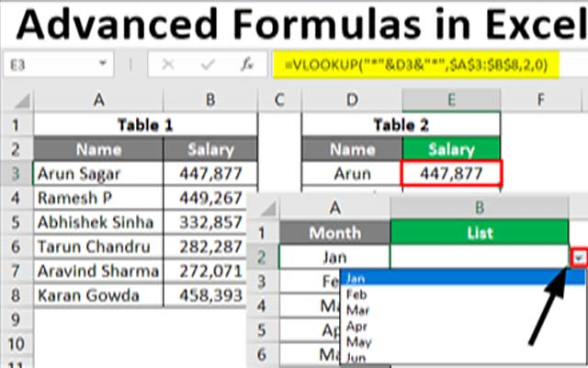Image resolution: width=588 pixels, height=368 pixels.
Task: Select overlay row 4 header
Action: click(x=262, y=306)
